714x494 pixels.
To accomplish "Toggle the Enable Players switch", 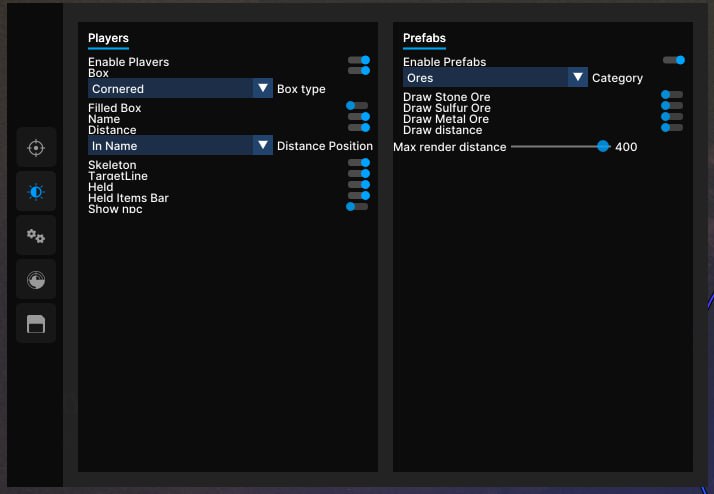I will click(x=358, y=61).
